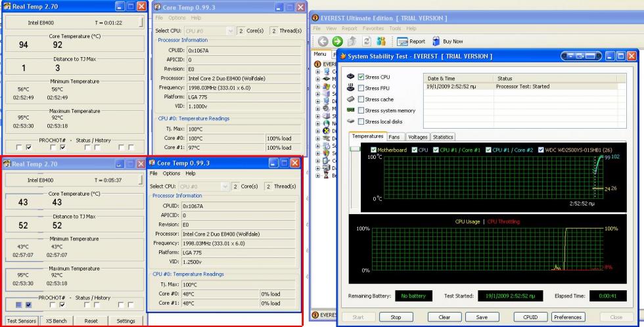
Task: Click the Motherboard chip icon in EVEREST tree
Action: (x=326, y=79)
